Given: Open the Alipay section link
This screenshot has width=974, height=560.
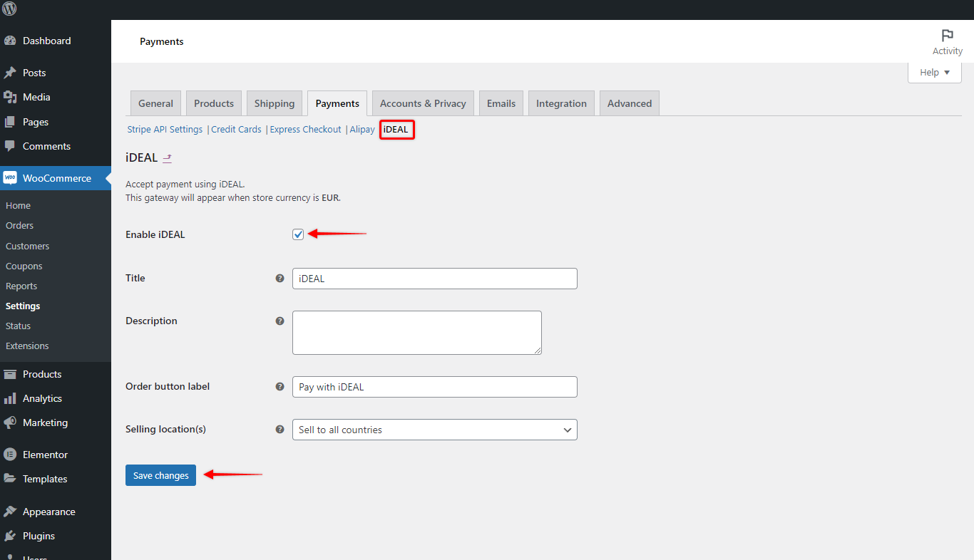Looking at the screenshot, I should coord(362,130).
